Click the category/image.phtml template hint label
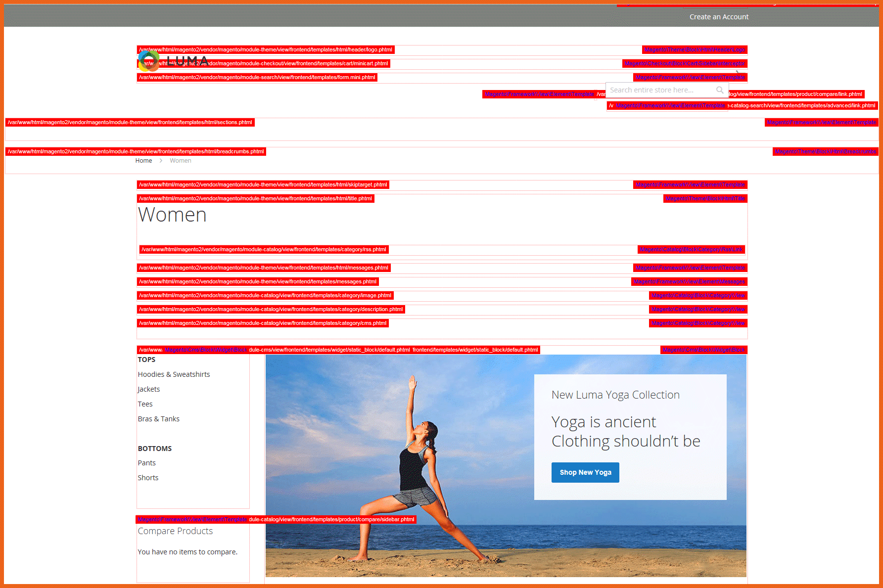 pos(265,295)
